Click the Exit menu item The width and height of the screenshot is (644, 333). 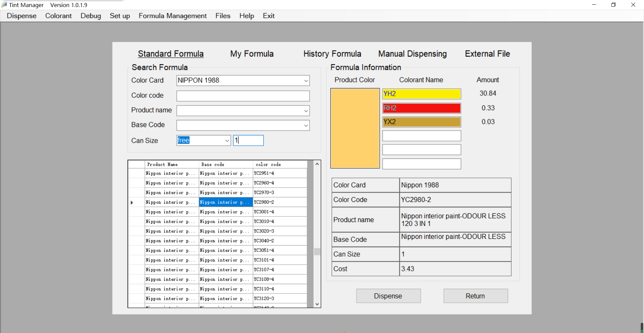coord(269,16)
